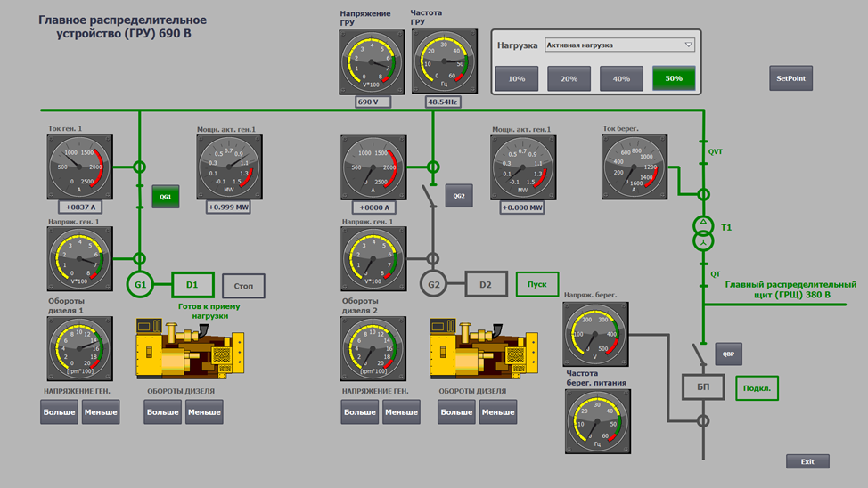Click the second yellow diesel generator picture

[x=484, y=348]
